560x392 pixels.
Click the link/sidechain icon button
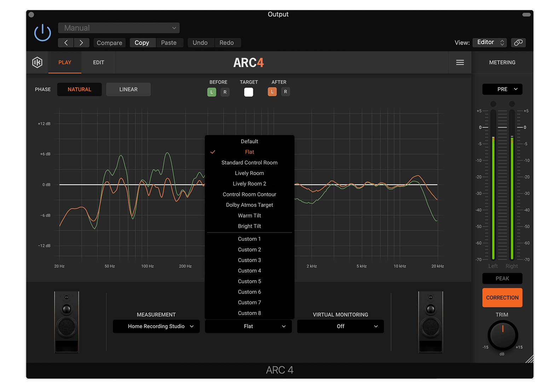(x=518, y=42)
